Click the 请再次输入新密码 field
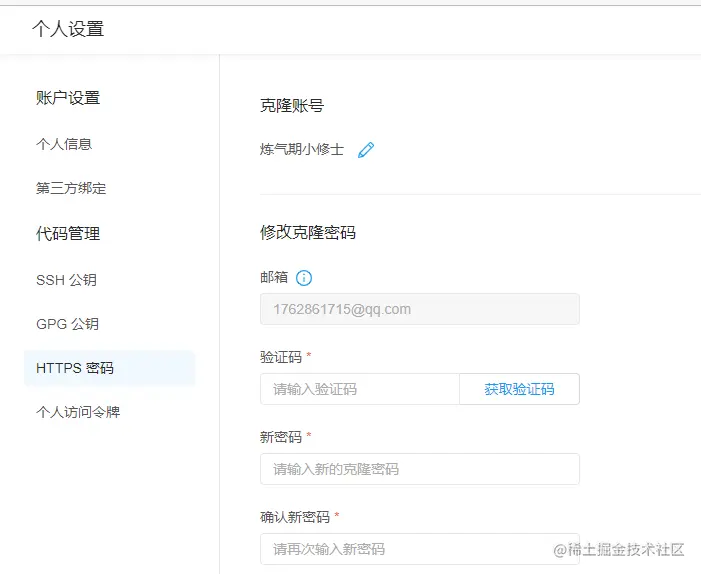Image resolution: width=701 pixels, height=574 pixels. coord(420,549)
